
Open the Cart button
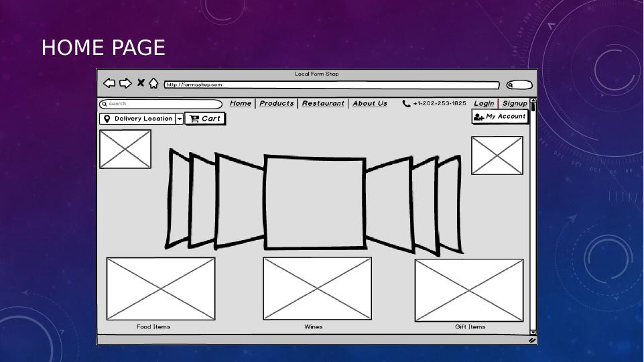click(x=205, y=119)
